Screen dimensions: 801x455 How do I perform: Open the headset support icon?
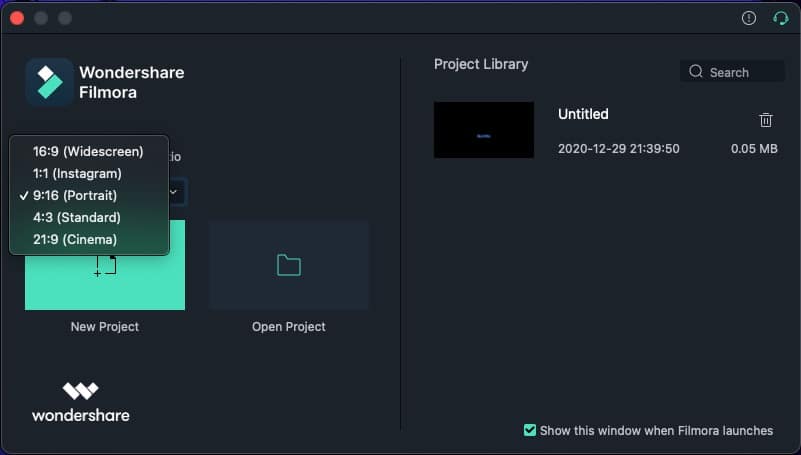[780, 19]
